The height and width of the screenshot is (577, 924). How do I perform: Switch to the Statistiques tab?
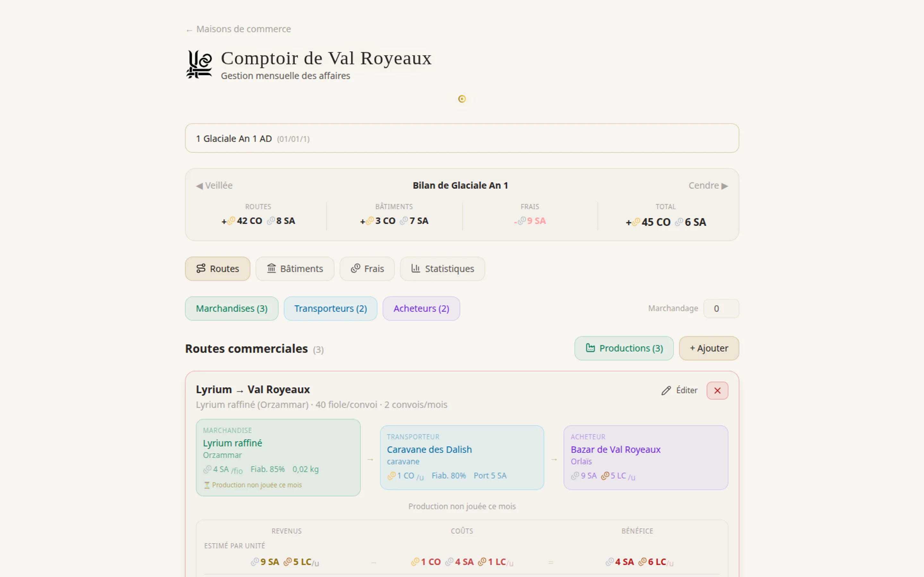click(x=442, y=269)
